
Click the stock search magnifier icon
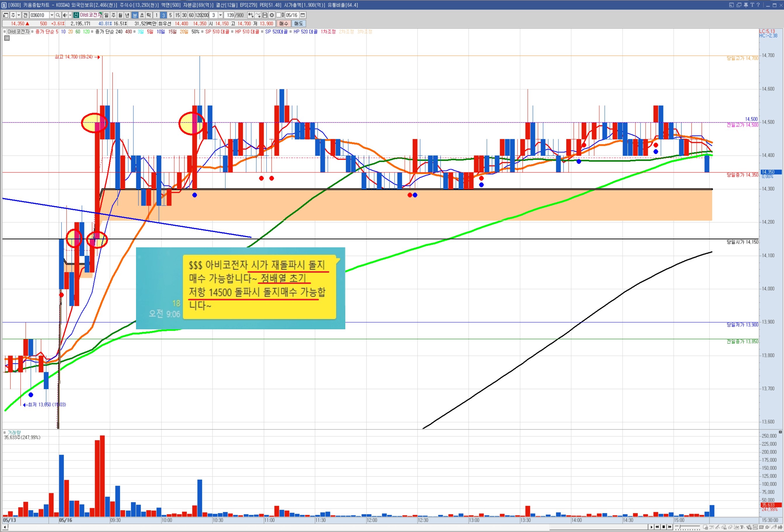pos(58,15)
